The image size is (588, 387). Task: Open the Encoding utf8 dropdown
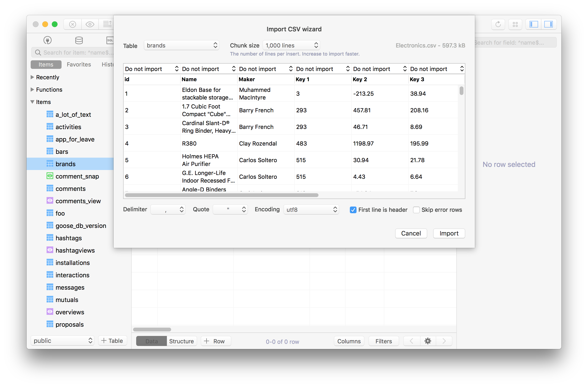click(x=310, y=209)
